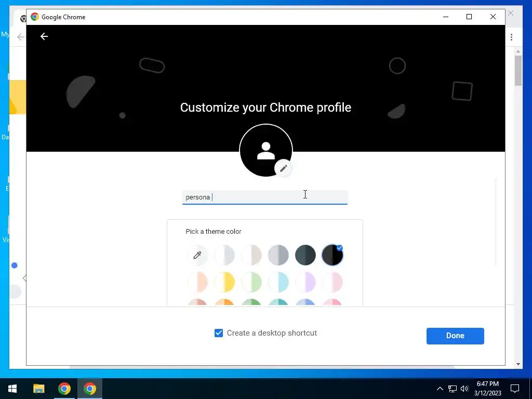Image resolution: width=532 pixels, height=399 pixels.
Task: Switch to second active Chrome taskbar icon
Action: [x=90, y=389]
